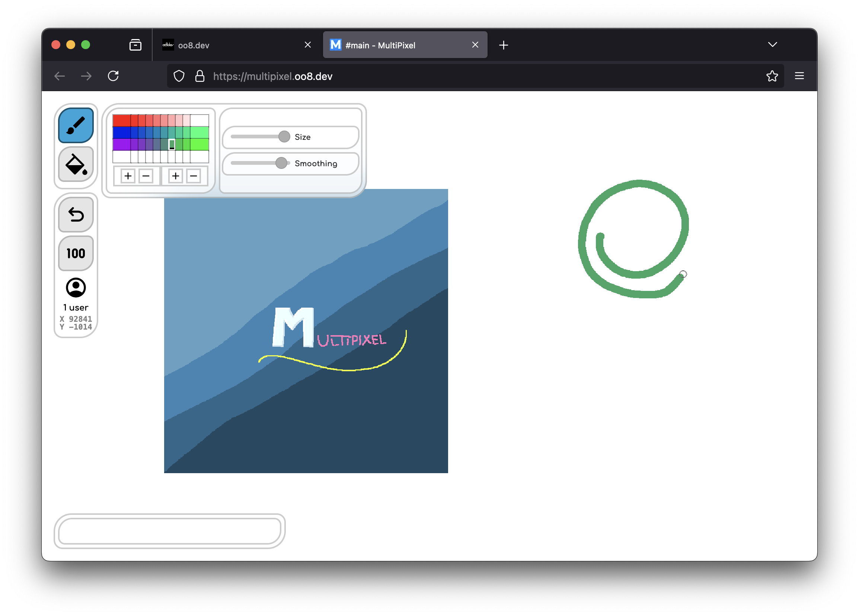Click the second minus button under palette

click(194, 176)
